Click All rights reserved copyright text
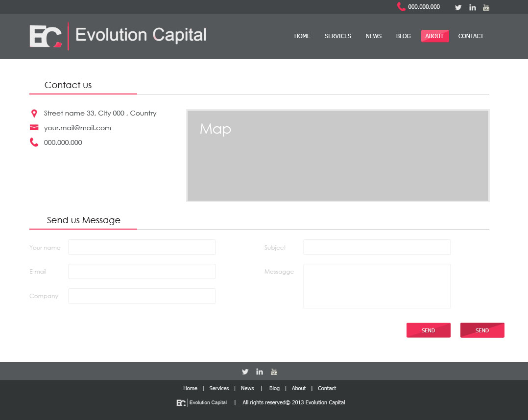The image size is (528, 420). (x=294, y=402)
